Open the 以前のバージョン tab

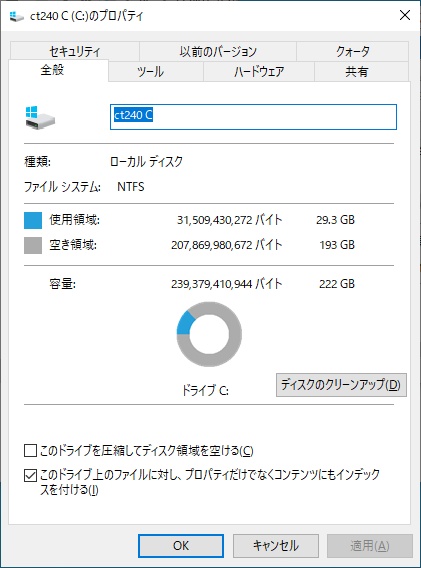pyautogui.click(x=218, y=51)
